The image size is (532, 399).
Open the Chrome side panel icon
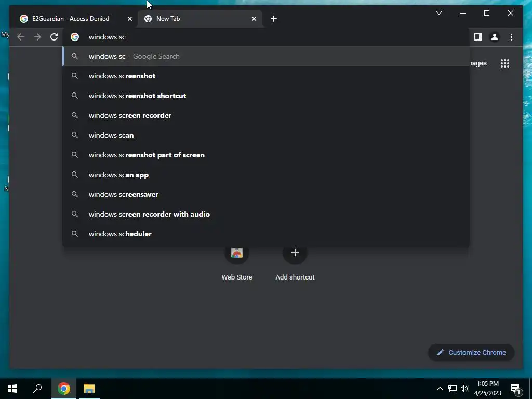click(x=478, y=37)
